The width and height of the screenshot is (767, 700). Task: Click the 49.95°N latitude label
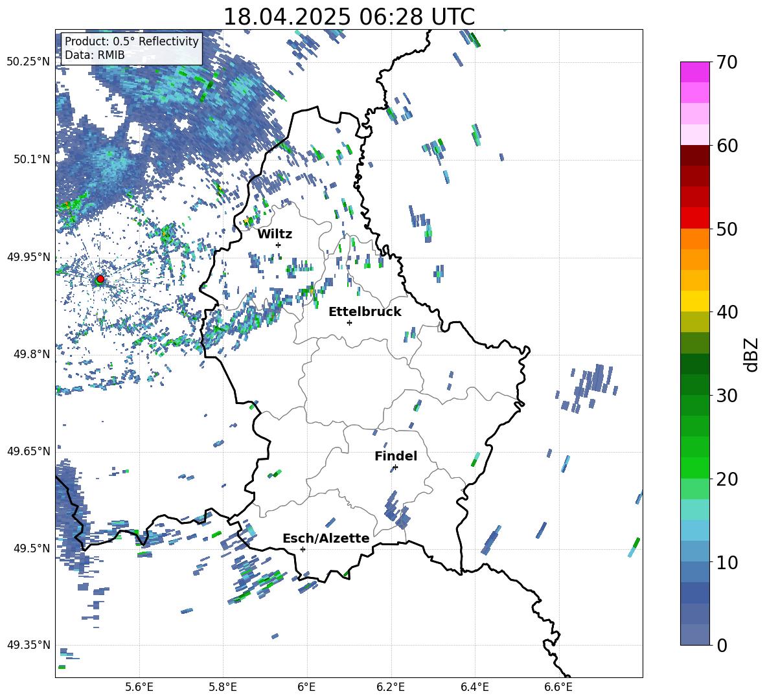pos(29,257)
